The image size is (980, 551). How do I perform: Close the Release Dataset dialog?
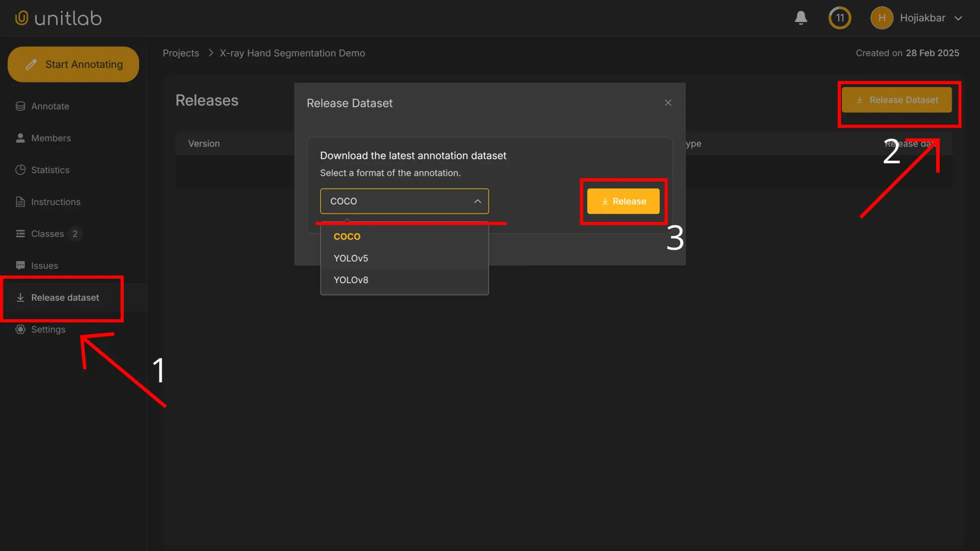[668, 103]
